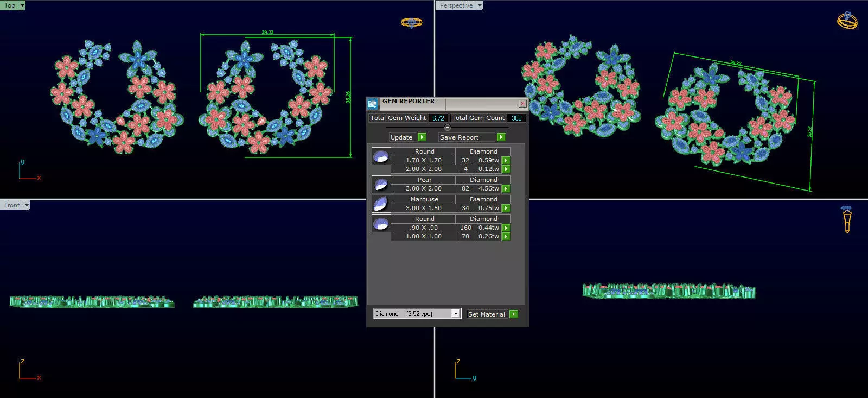Click the Perspective viewport title label
This screenshot has width=868, height=398.
pos(456,5)
